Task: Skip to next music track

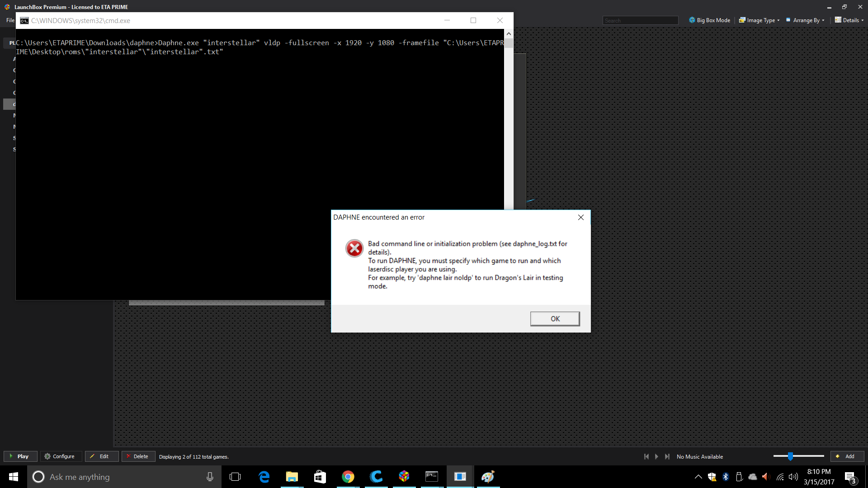Action: 667,456
